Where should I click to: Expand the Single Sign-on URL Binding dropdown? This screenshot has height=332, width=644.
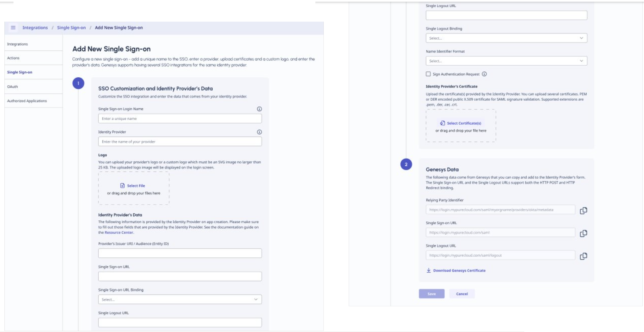pos(180,299)
